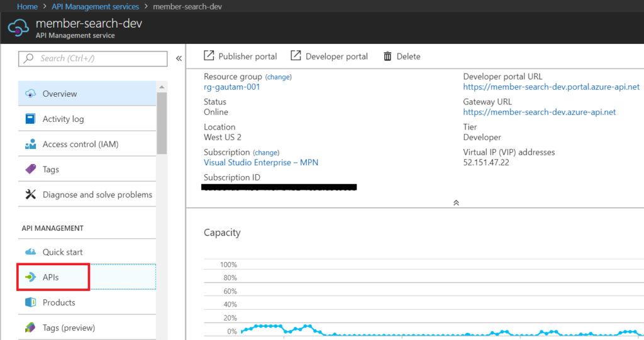Click change link next to Resource group
644x340 pixels.
pos(279,77)
